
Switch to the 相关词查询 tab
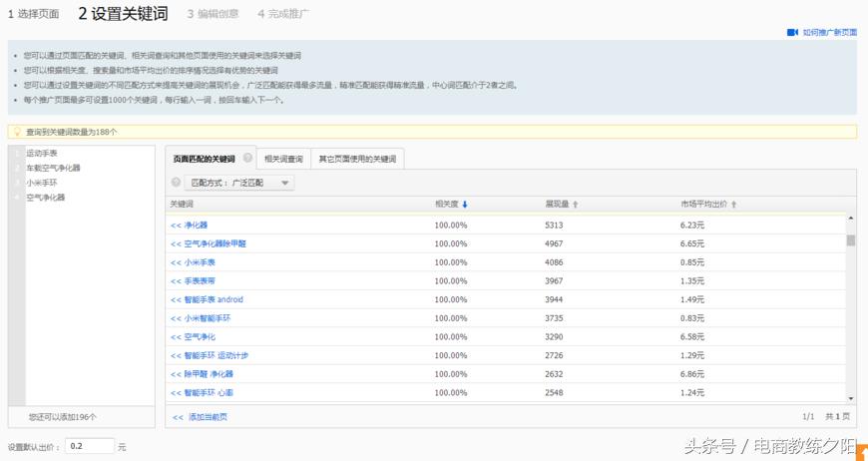tap(283, 159)
